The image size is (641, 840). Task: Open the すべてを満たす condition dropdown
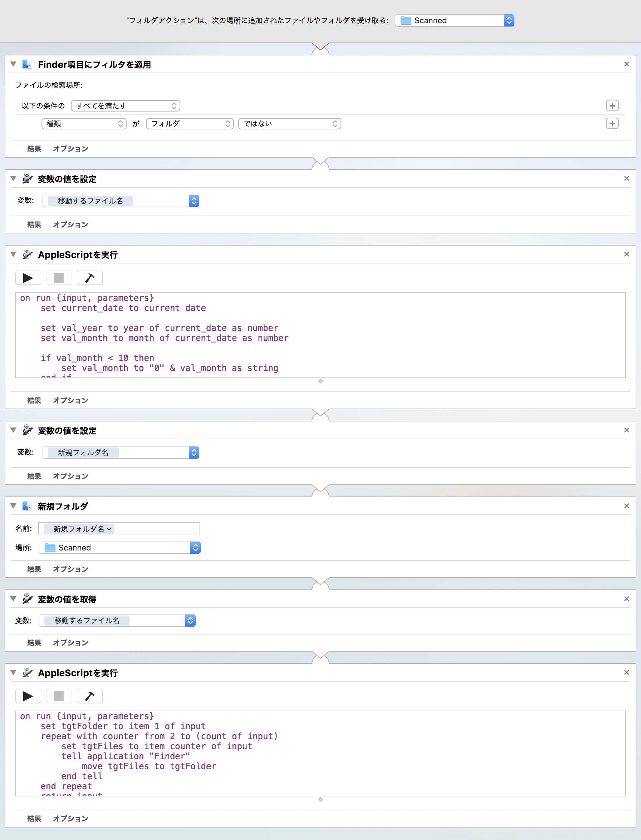(126, 105)
